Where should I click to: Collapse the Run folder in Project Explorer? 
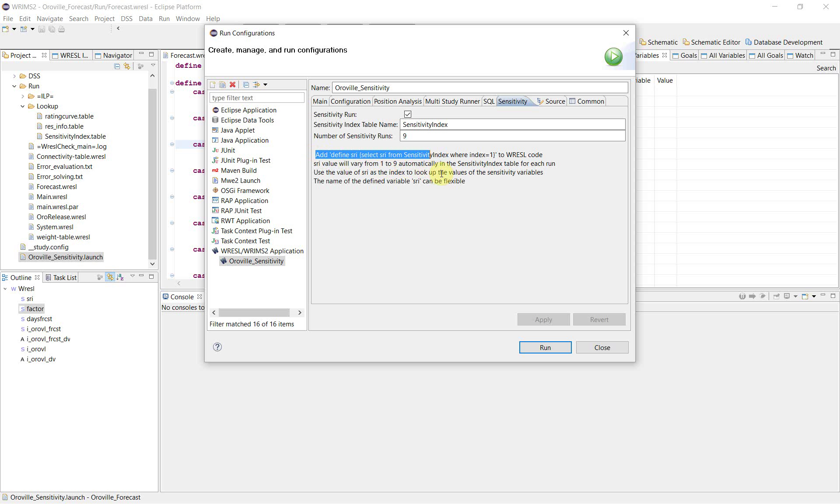14,86
